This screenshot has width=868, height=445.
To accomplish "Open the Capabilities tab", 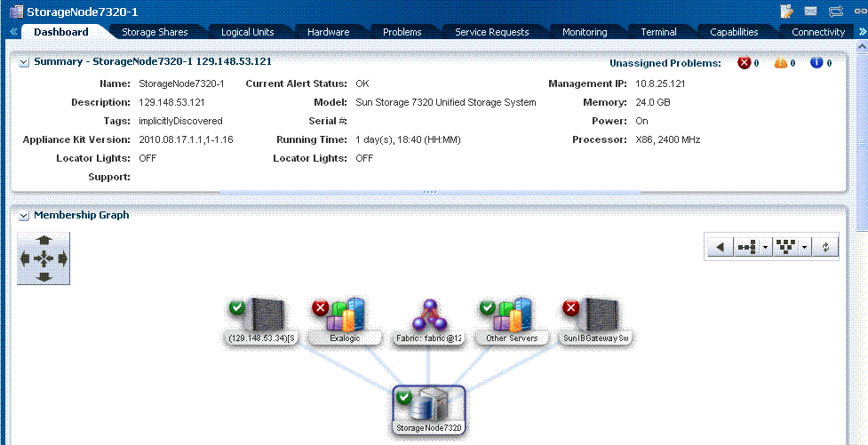I will point(734,32).
